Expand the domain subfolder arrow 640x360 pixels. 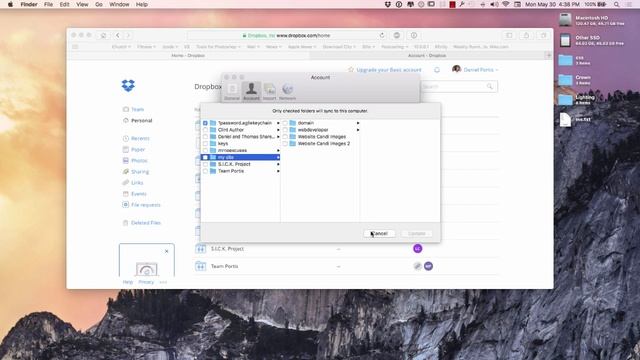[358, 123]
